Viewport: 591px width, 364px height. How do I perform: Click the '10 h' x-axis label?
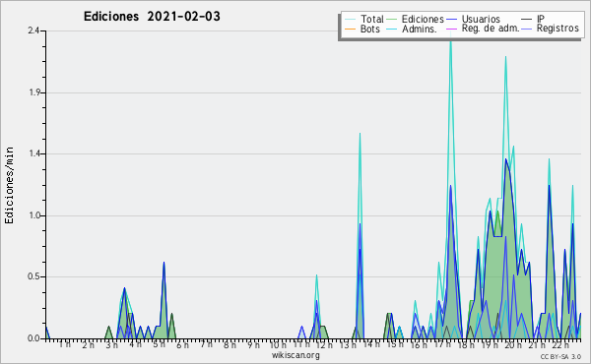click(278, 345)
